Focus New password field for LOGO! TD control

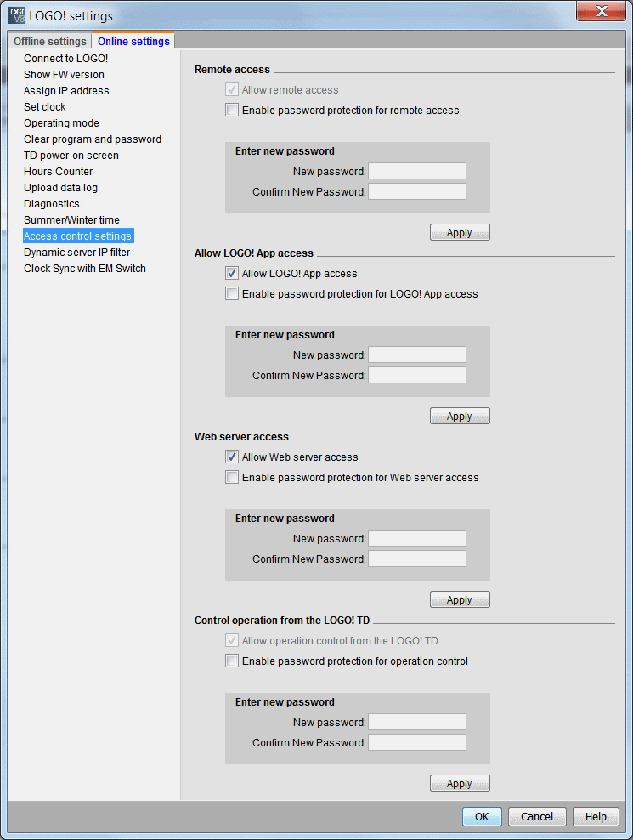(x=417, y=723)
